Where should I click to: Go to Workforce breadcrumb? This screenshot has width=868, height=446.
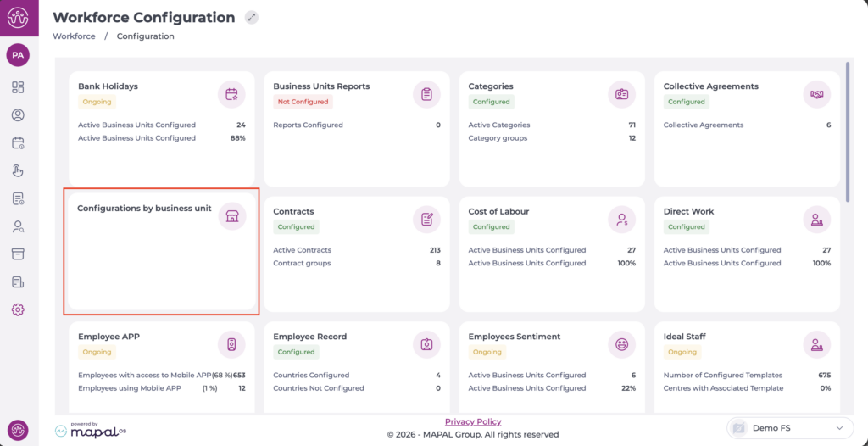[x=73, y=36]
